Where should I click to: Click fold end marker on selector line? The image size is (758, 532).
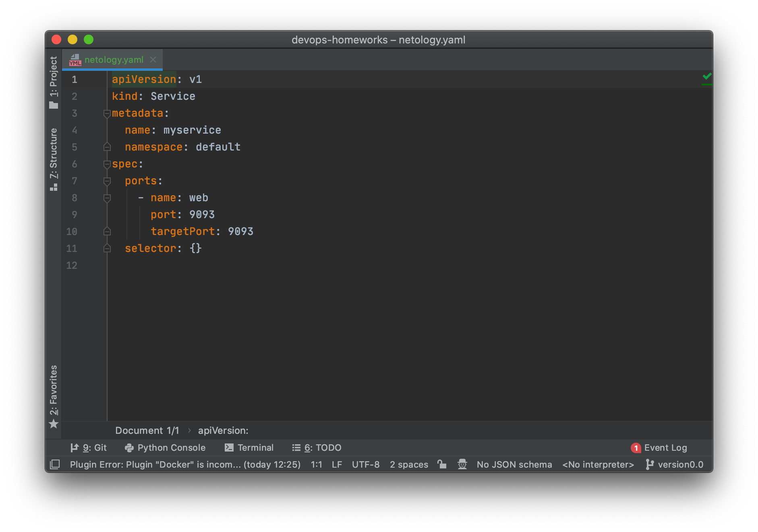[107, 248]
